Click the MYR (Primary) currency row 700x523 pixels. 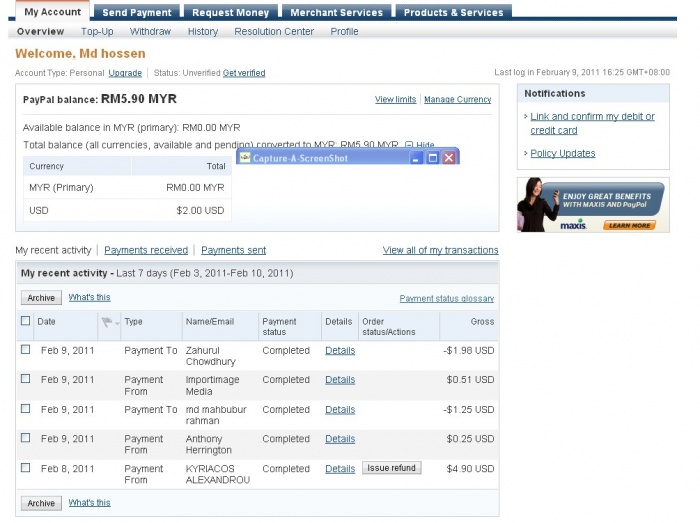pyautogui.click(x=127, y=188)
